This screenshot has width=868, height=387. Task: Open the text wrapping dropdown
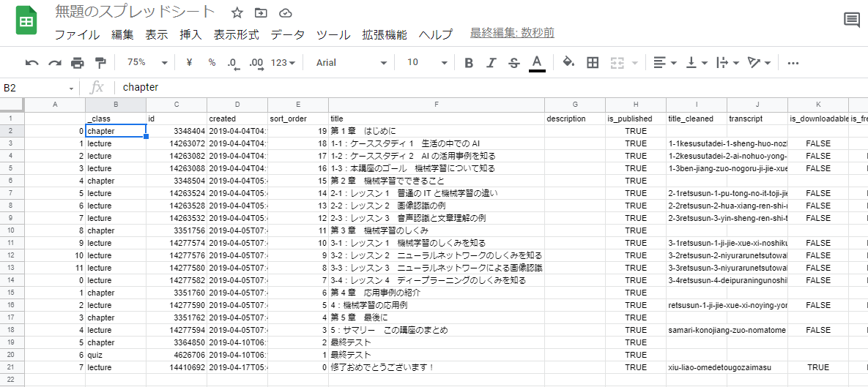[x=728, y=62]
